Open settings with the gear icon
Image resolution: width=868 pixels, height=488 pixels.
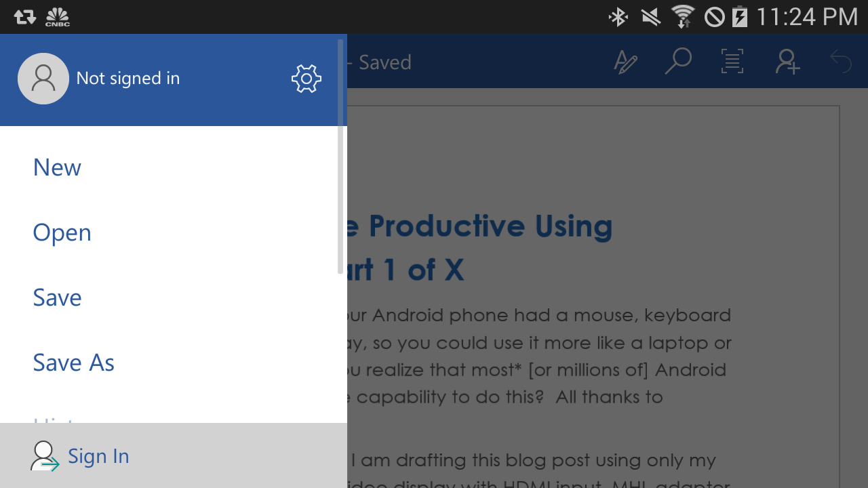307,79
